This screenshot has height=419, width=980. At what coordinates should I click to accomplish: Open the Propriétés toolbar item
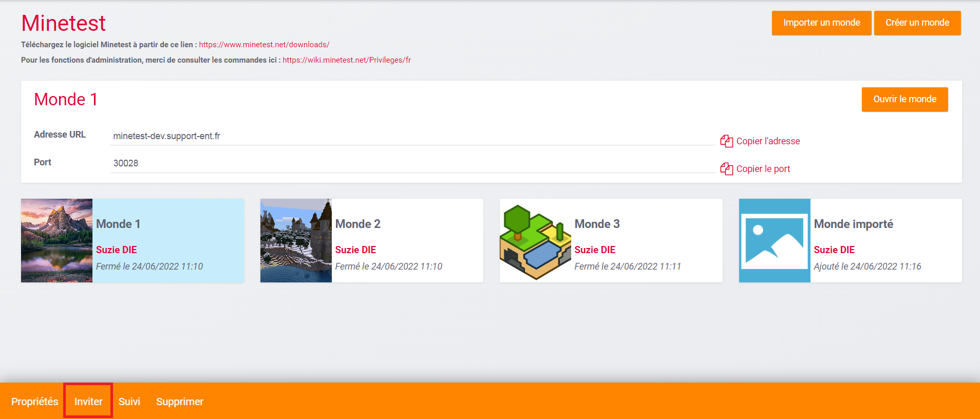(34, 402)
